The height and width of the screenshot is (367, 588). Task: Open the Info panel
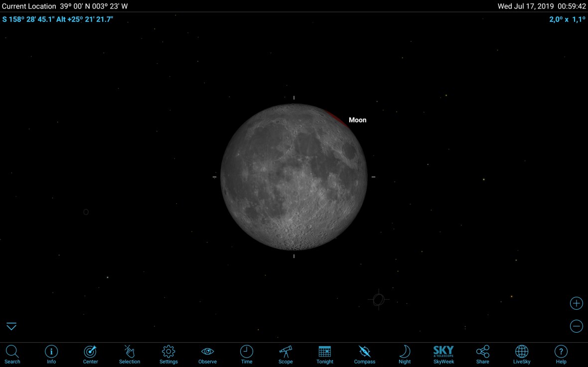tap(51, 354)
